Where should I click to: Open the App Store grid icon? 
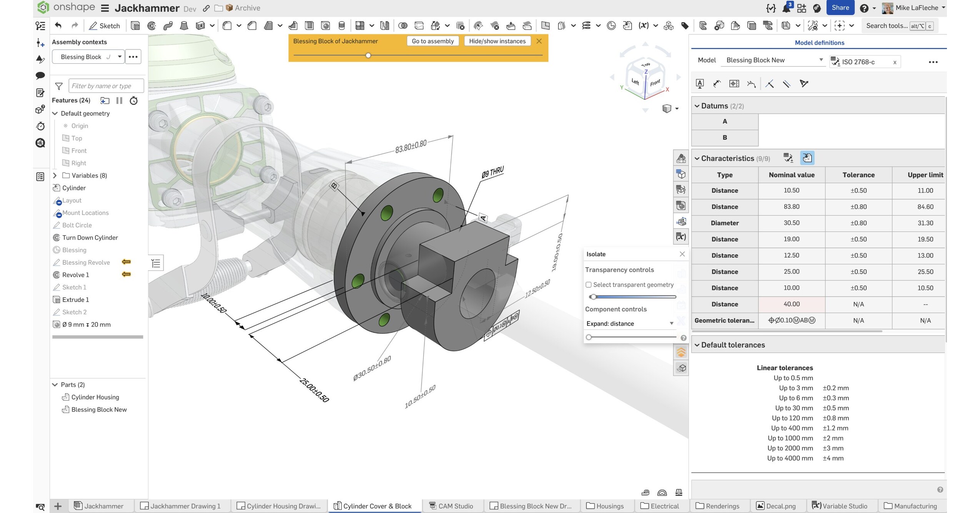[802, 8]
